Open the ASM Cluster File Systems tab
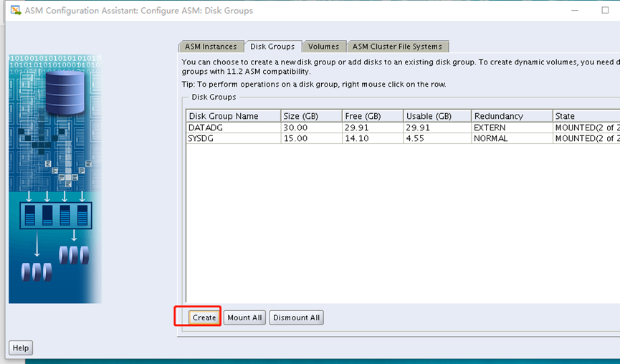Screen dimensions: 620x364 point(397,47)
